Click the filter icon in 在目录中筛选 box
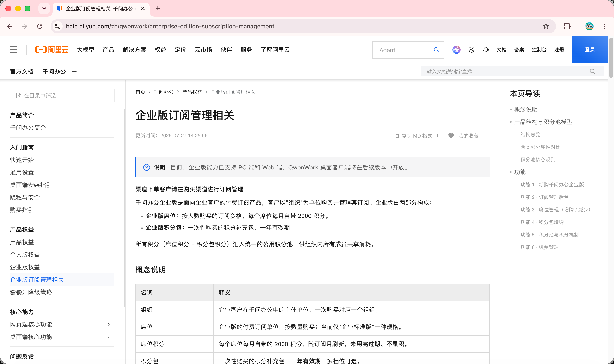Image resolution: width=614 pixels, height=364 pixels. (x=19, y=96)
